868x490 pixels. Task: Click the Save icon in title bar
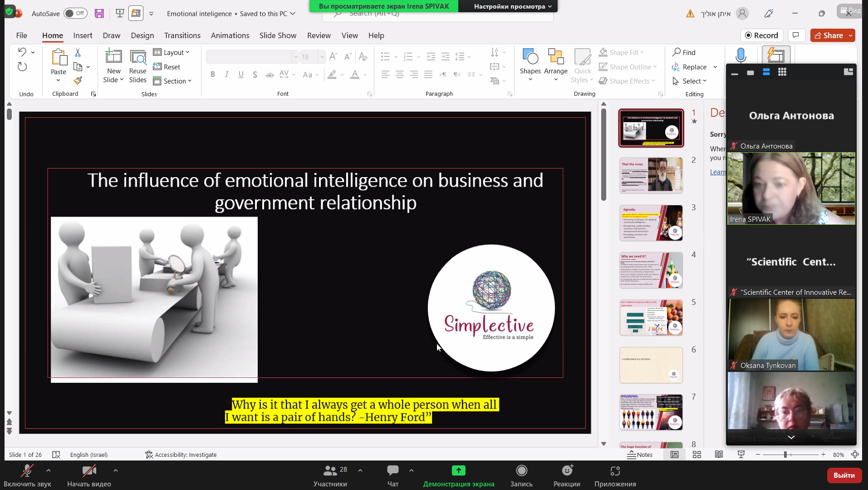pos(99,14)
